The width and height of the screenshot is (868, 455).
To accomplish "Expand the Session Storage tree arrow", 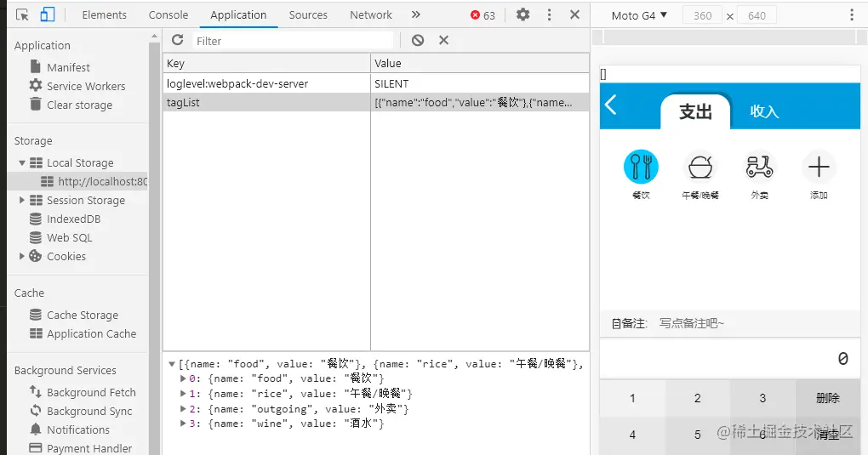I will pyautogui.click(x=22, y=200).
